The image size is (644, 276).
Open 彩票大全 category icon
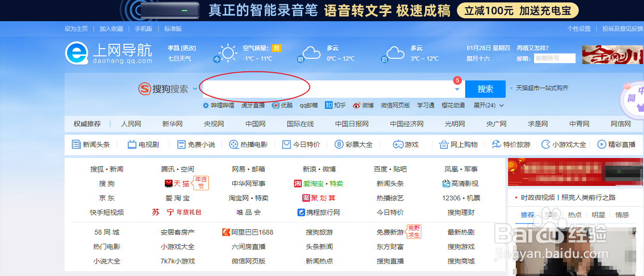click(x=339, y=145)
